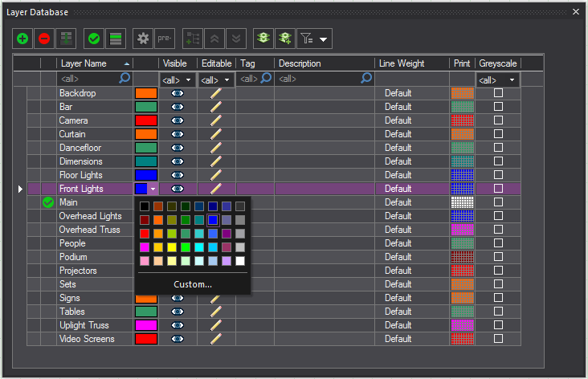Click the layer stack with plus icon
This screenshot has width=588, height=379.
pyautogui.click(x=285, y=39)
